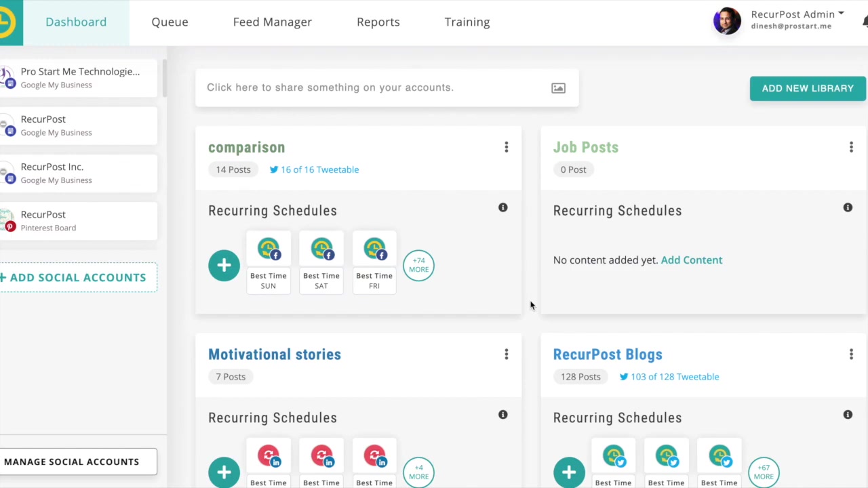Click 16 of 16 Tweetable link
868x488 pixels.
click(314, 169)
